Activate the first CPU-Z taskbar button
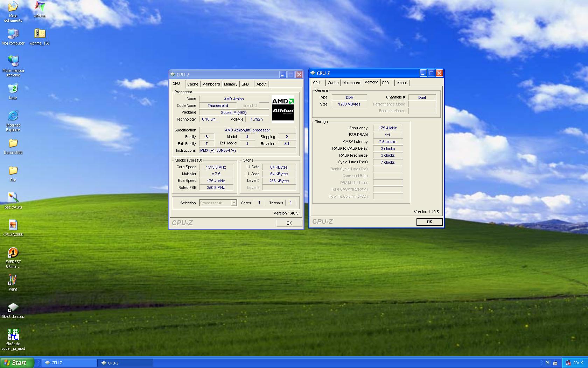588x368 pixels. [x=69, y=363]
